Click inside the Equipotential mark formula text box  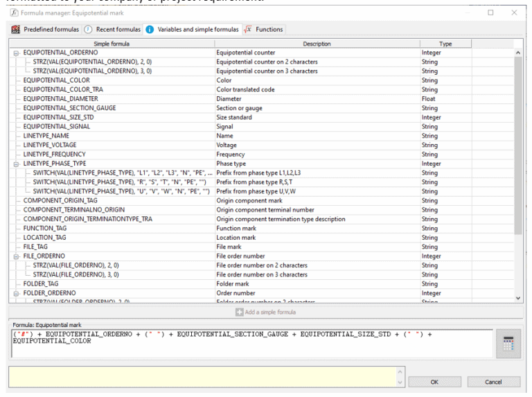point(252,344)
